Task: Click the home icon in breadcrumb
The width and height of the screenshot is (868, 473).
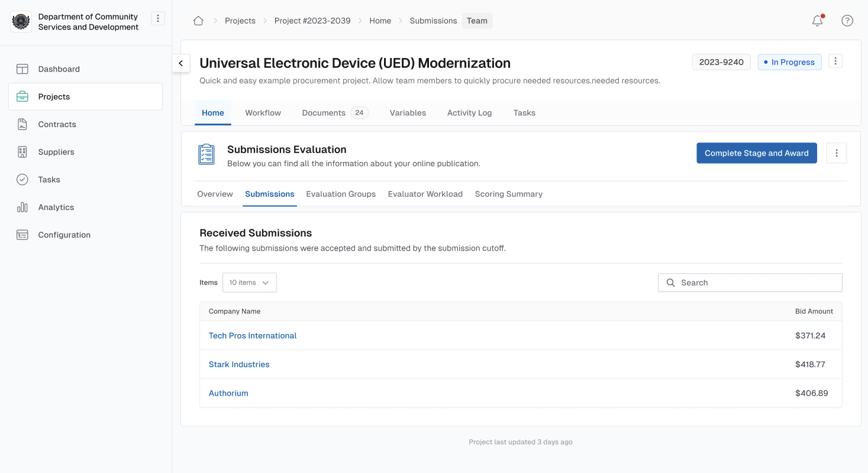Action: tap(198, 21)
